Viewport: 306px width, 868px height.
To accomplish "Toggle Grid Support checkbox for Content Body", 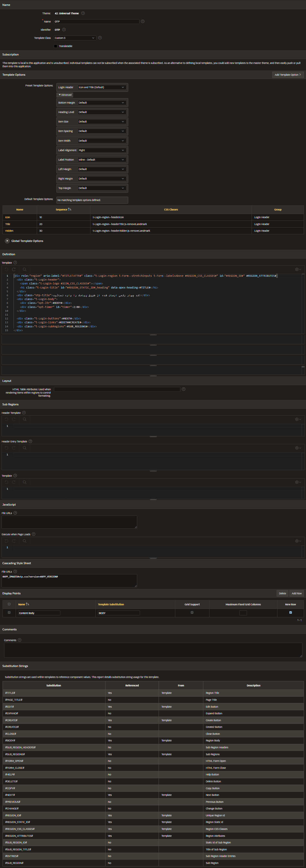I will (x=192, y=613).
